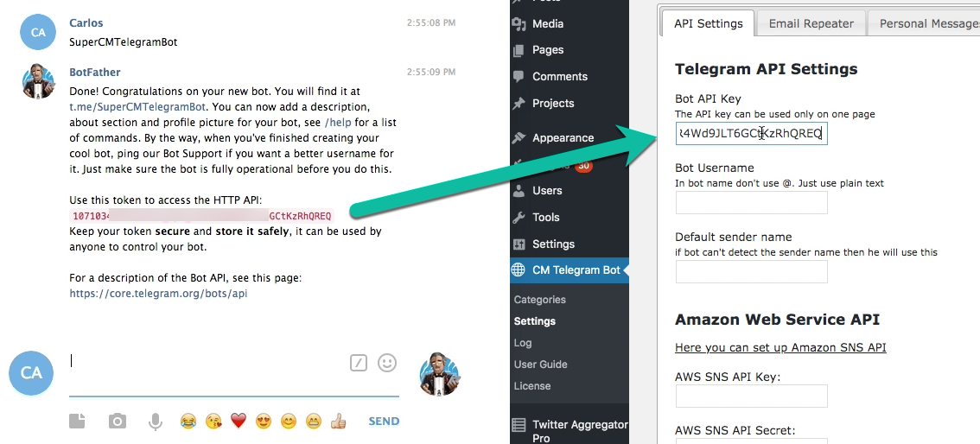Insert the heart eyes emoji
980x444 pixels.
[x=264, y=422]
